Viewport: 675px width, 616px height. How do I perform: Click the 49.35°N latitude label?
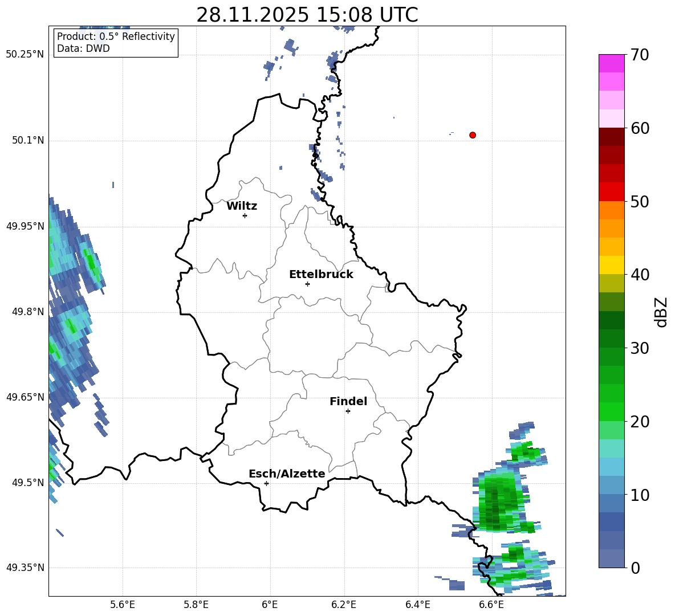(25, 568)
